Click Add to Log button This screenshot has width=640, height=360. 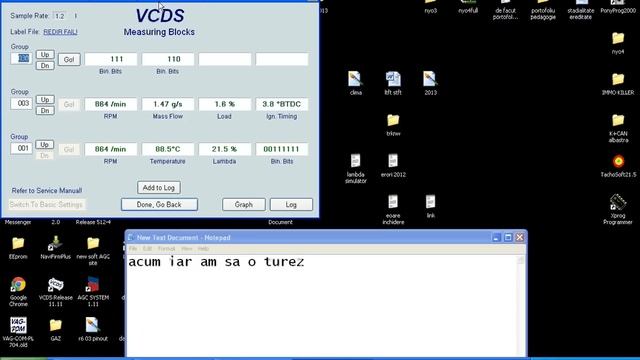159,188
